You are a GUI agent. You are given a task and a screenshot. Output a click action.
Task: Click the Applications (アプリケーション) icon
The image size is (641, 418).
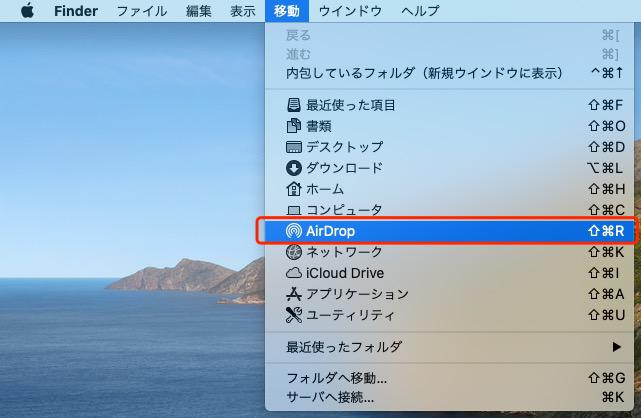coord(293,294)
